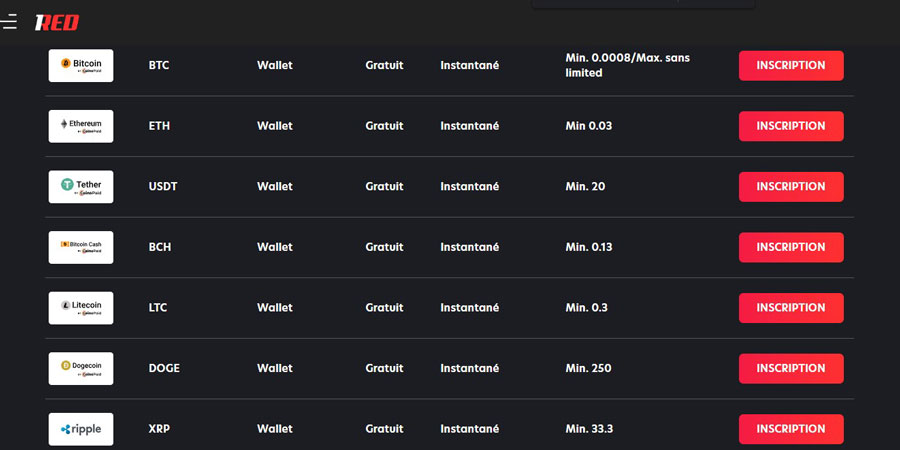900x450 pixels.
Task: Open the hamburger menu icon
Action: (x=9, y=22)
